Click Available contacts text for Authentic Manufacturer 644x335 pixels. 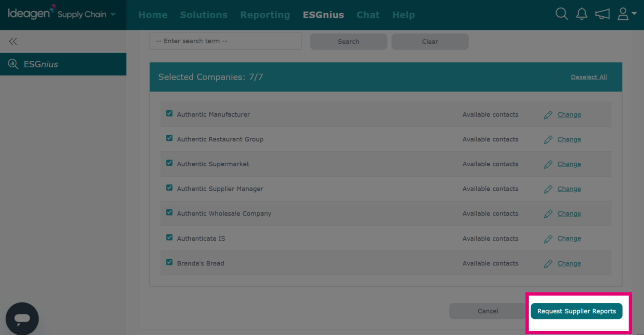pos(490,115)
